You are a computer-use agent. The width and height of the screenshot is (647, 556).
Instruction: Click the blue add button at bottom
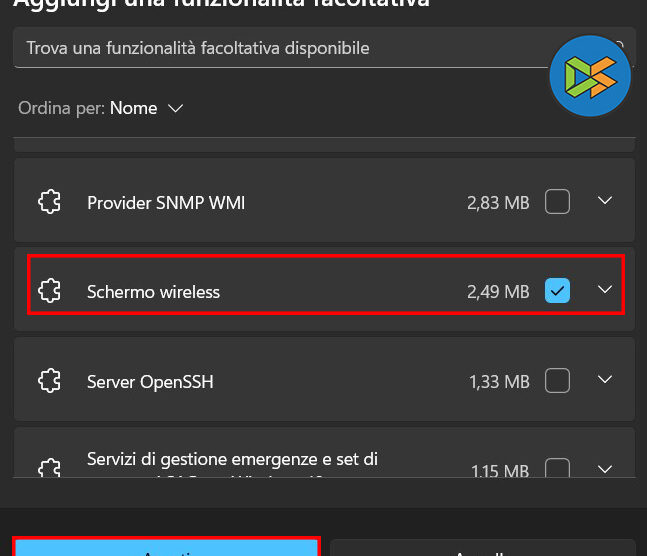coord(166,548)
